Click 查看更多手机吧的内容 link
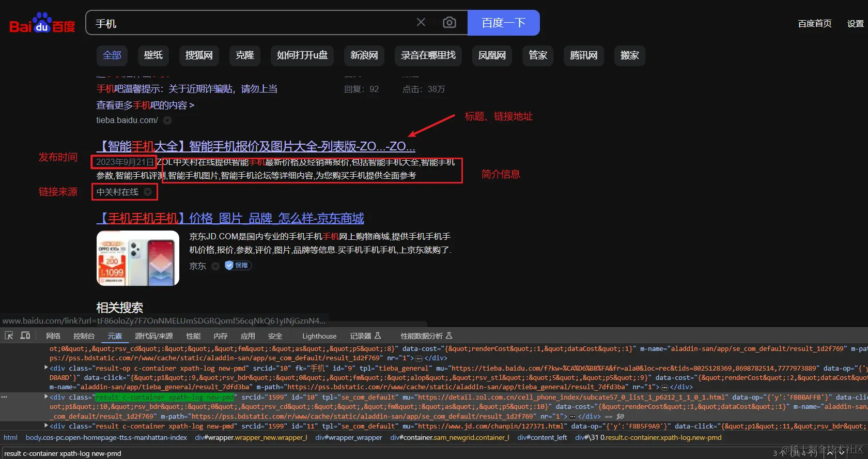Screen dimensions: 868x459 tap(145, 105)
